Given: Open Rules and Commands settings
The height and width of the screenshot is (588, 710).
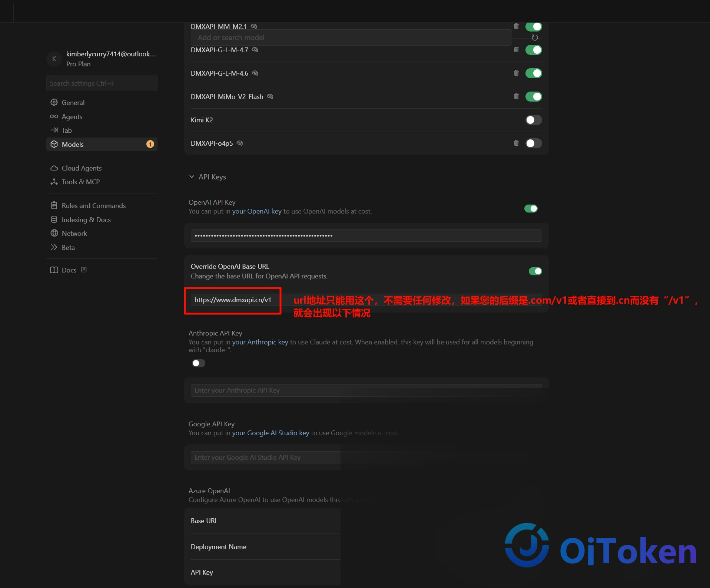Looking at the screenshot, I should [102, 205].
